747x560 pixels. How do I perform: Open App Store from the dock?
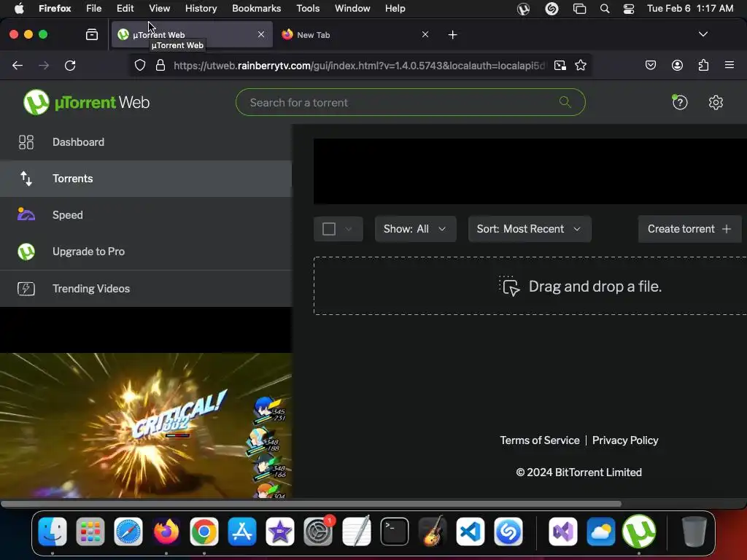(x=242, y=532)
